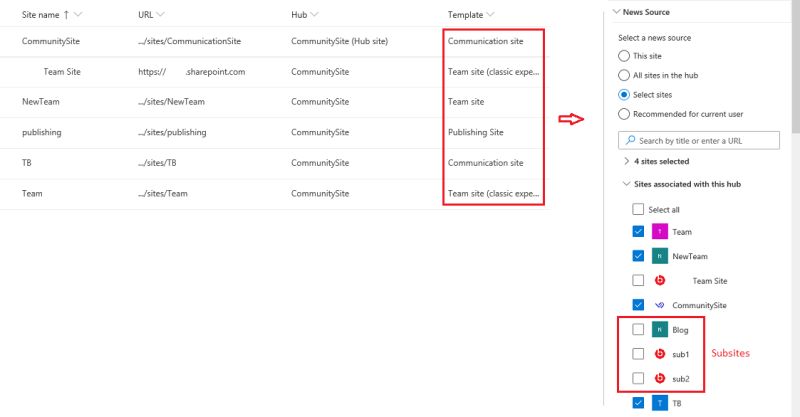This screenshot has height=417, width=800.
Task: Click the '.../sites/publishing' URL cell
Action: (172, 133)
